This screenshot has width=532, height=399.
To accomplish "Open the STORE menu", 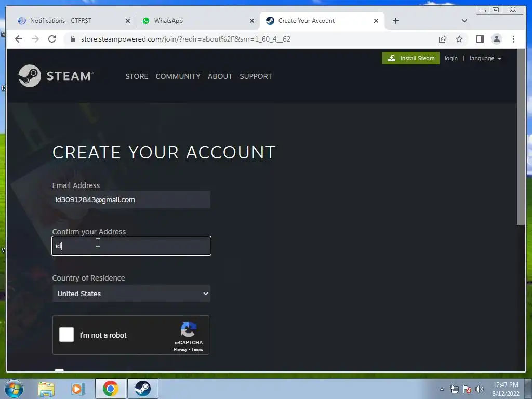I will coord(137,76).
